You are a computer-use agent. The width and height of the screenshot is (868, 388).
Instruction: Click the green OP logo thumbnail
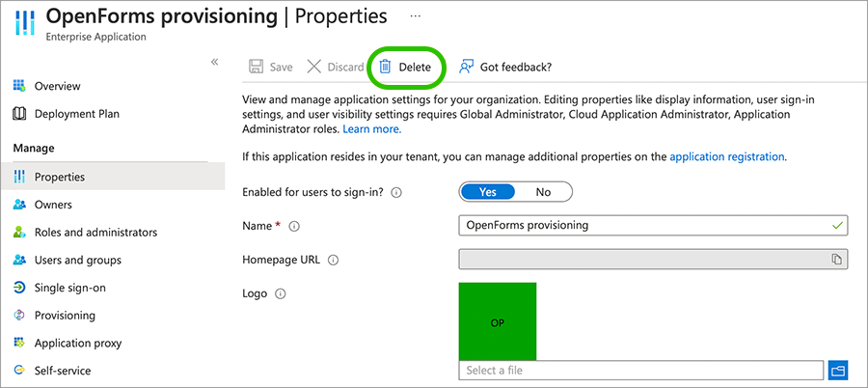tap(497, 321)
